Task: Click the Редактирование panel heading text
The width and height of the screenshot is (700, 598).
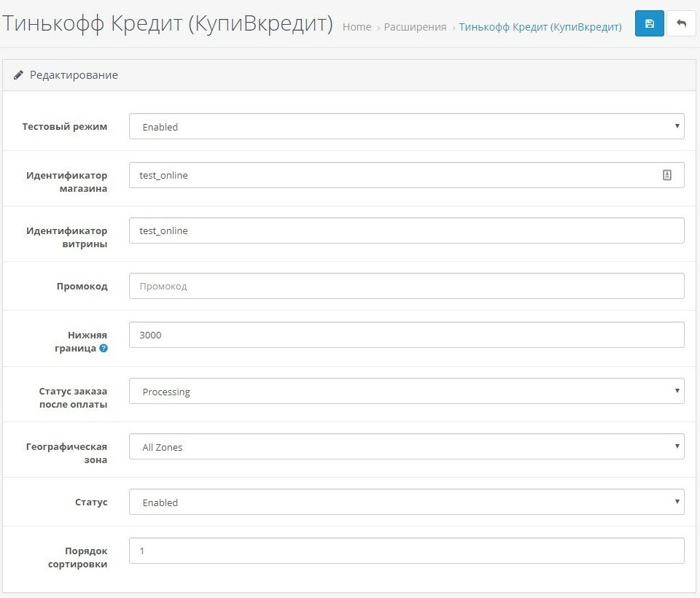Action: click(74, 75)
